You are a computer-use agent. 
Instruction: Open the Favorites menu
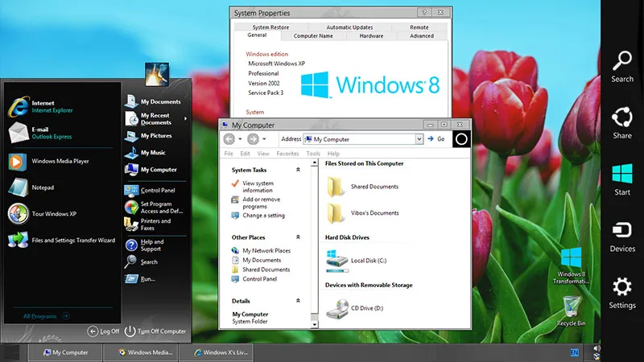287,154
